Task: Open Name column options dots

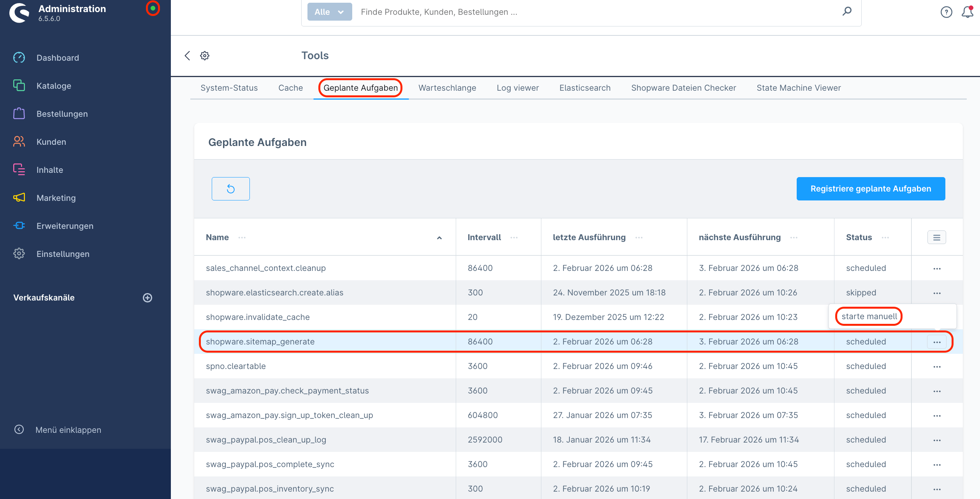Action: [242, 237]
